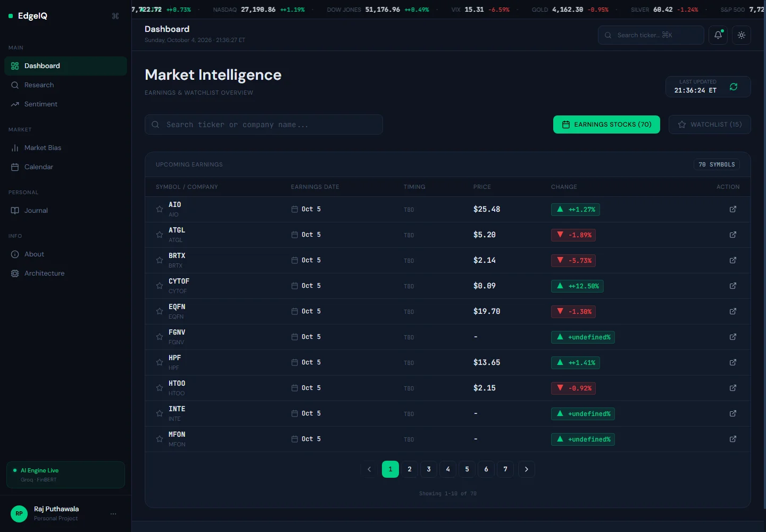Go to previous page arrow

click(x=369, y=469)
